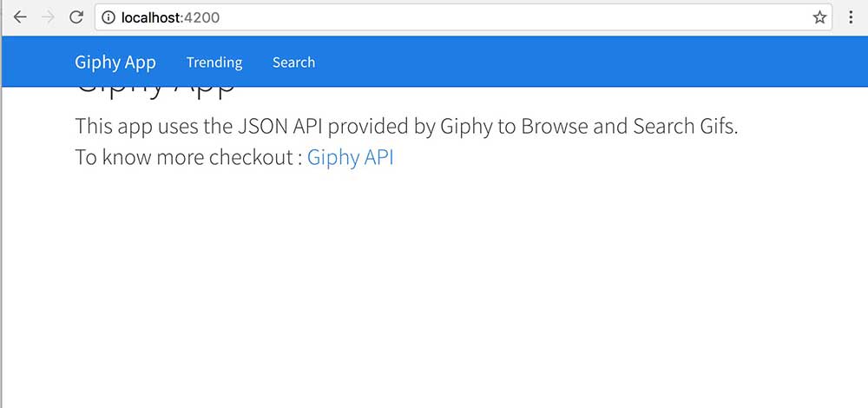Reload the localhost page
This screenshot has height=408, width=868.
76,17
